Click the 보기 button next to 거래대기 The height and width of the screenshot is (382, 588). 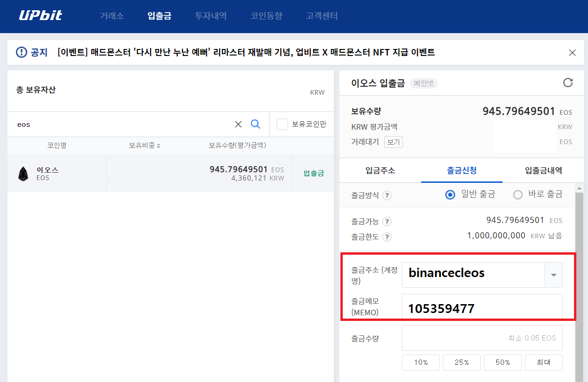394,142
